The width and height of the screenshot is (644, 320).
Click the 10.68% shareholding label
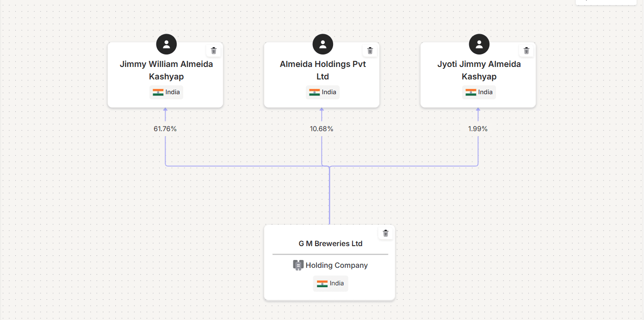tap(322, 129)
